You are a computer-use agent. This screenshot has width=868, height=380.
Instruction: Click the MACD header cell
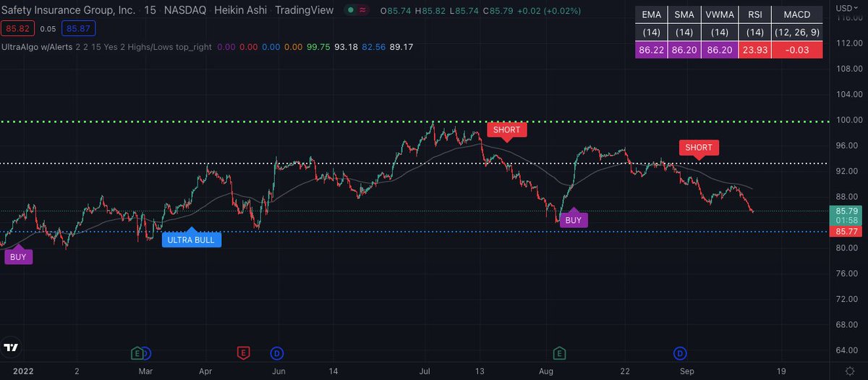tap(796, 14)
